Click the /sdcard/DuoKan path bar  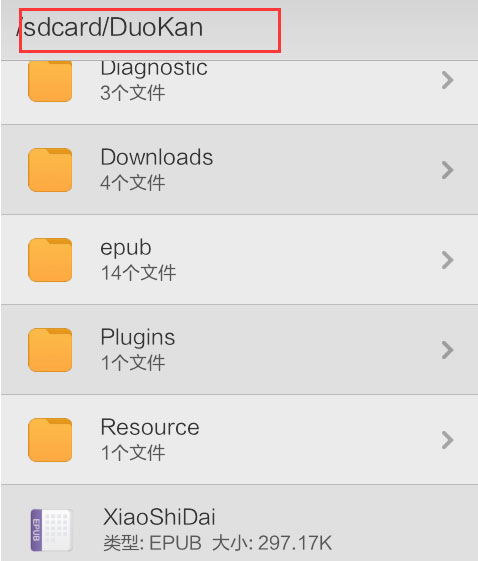[150, 31]
